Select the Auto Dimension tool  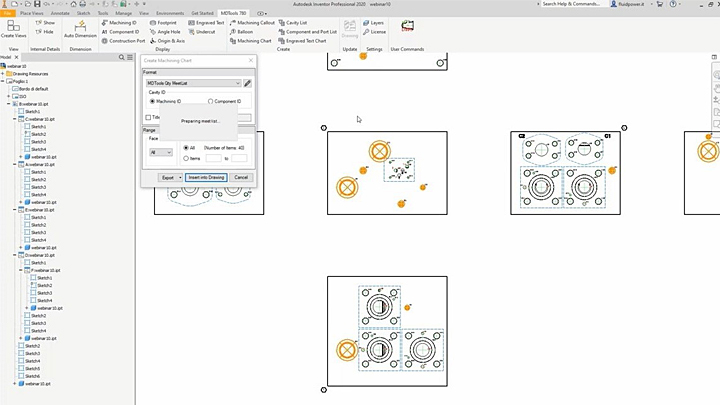80,29
